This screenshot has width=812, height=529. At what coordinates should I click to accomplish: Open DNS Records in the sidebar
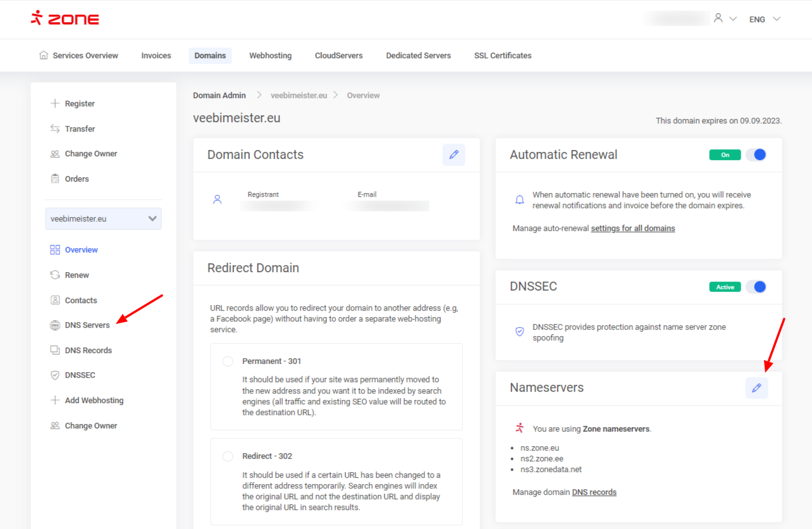88,351
